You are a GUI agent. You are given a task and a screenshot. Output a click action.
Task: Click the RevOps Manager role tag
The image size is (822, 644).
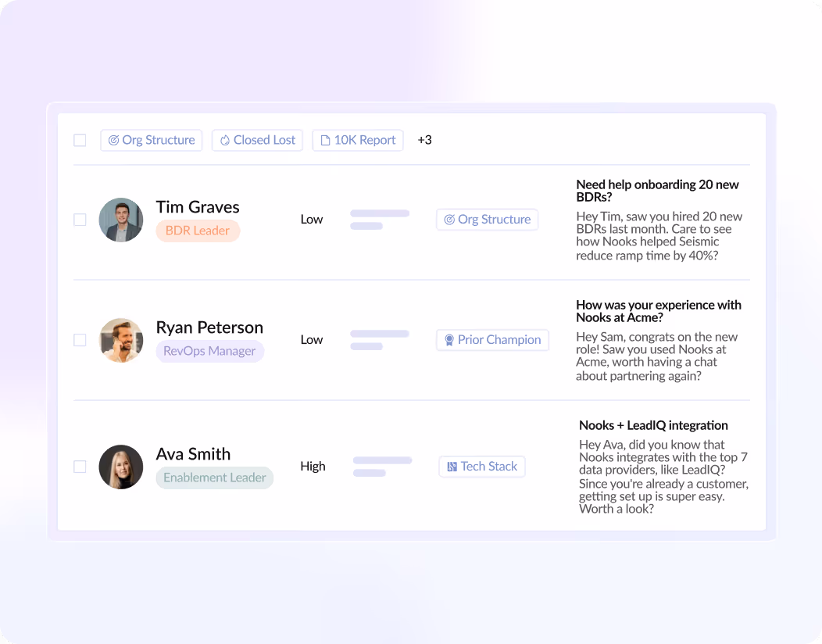209,352
